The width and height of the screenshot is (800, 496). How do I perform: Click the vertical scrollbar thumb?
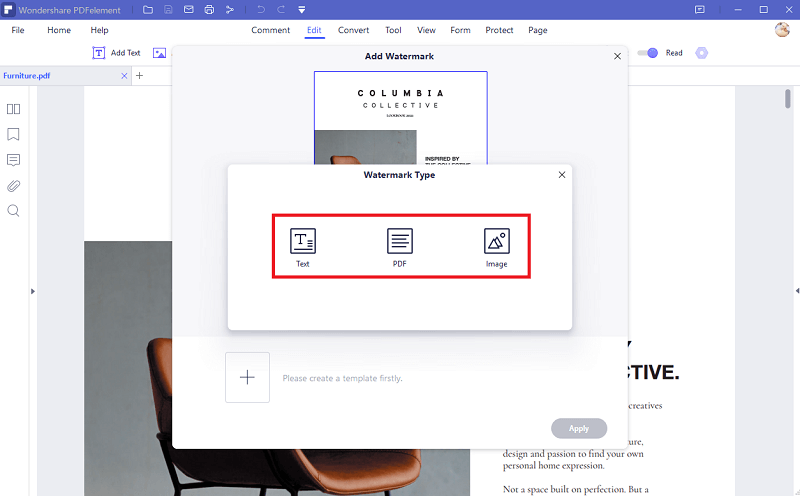pos(788,98)
